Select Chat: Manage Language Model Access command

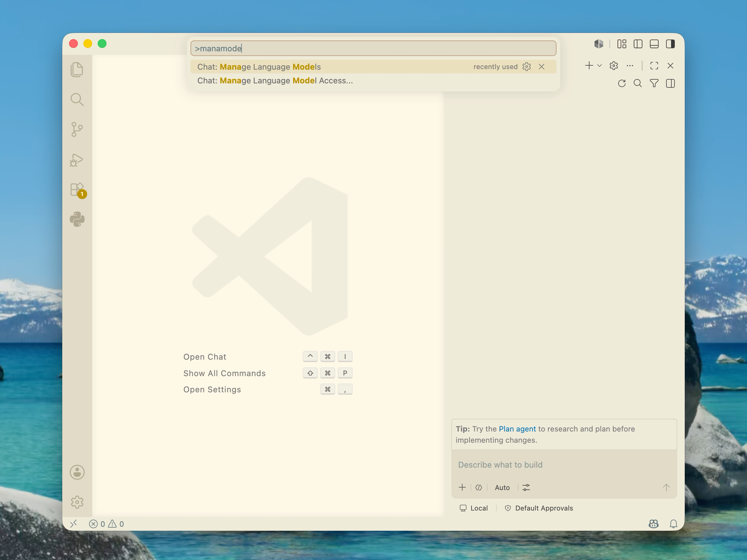coord(373,81)
